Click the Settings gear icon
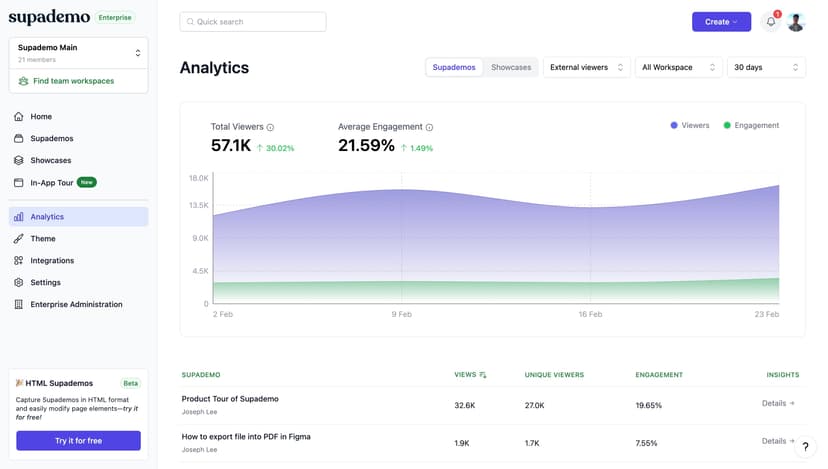This screenshot has height=469, width=828. pyautogui.click(x=18, y=283)
